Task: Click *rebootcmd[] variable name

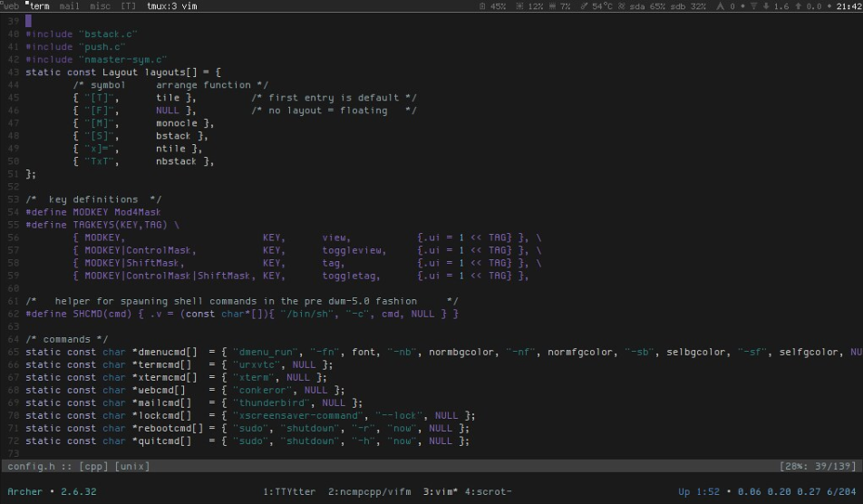Action: click(x=168, y=428)
